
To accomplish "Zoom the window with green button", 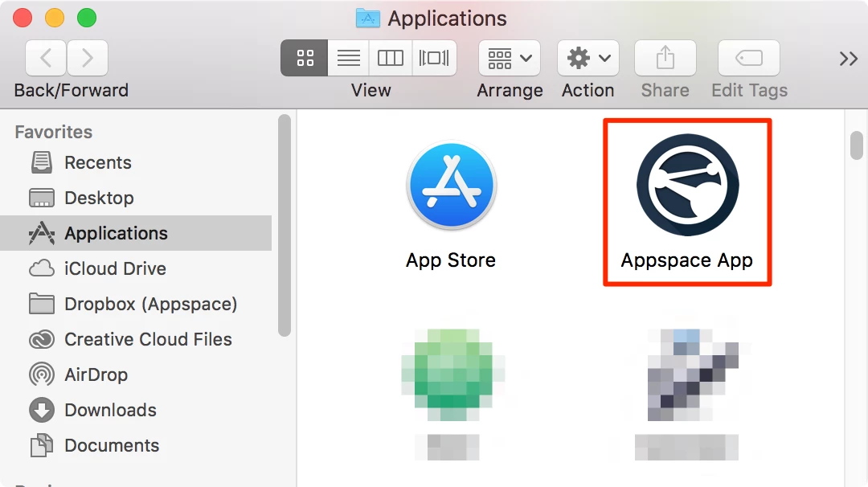I will coord(86,18).
